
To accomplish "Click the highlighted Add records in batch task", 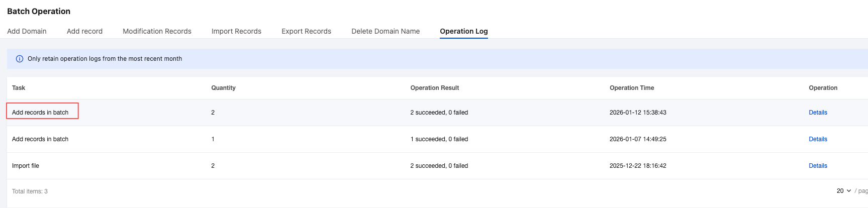I will click(40, 113).
